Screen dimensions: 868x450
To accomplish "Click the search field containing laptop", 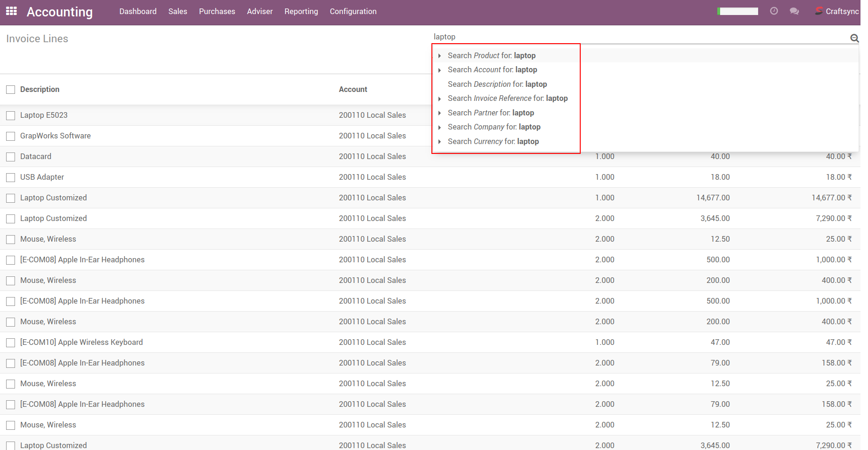I will (638, 37).
